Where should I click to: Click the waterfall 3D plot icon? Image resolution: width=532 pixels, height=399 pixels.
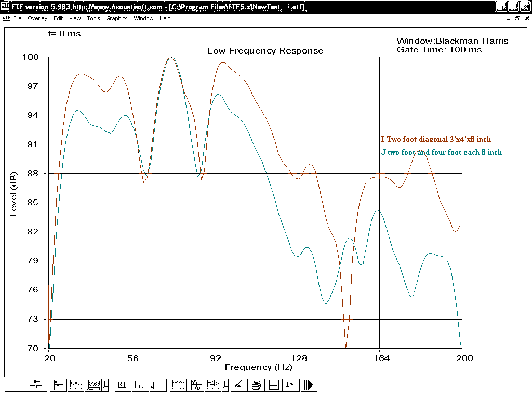point(212,385)
